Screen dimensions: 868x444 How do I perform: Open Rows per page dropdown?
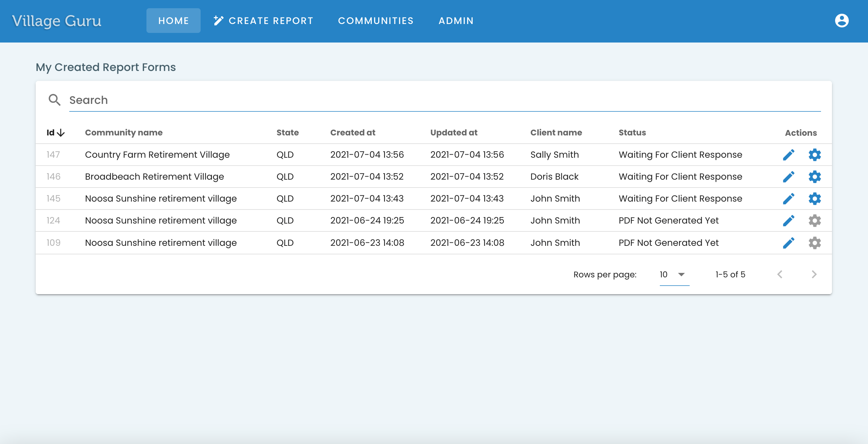point(674,275)
